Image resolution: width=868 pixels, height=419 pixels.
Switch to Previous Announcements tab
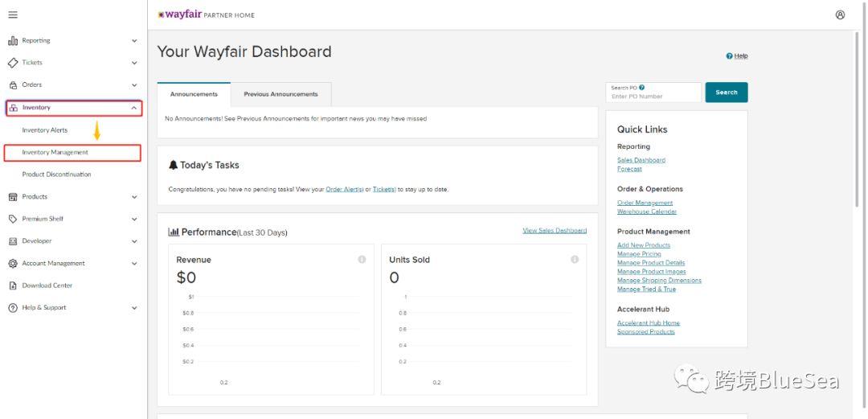tap(280, 94)
